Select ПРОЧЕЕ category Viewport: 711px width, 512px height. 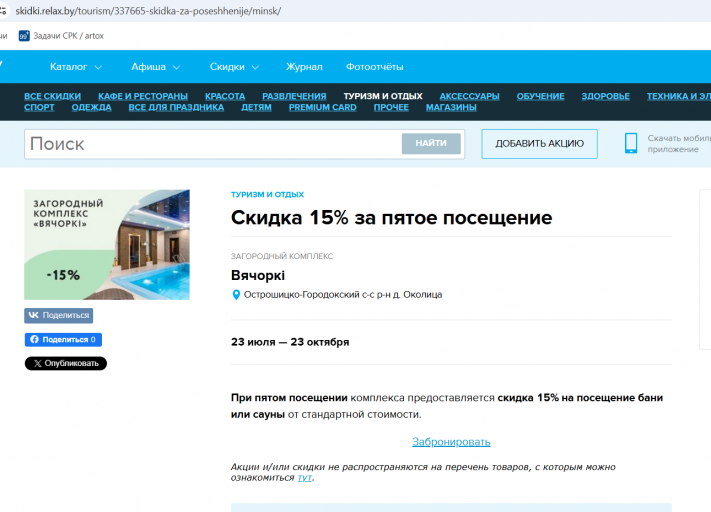(x=391, y=107)
